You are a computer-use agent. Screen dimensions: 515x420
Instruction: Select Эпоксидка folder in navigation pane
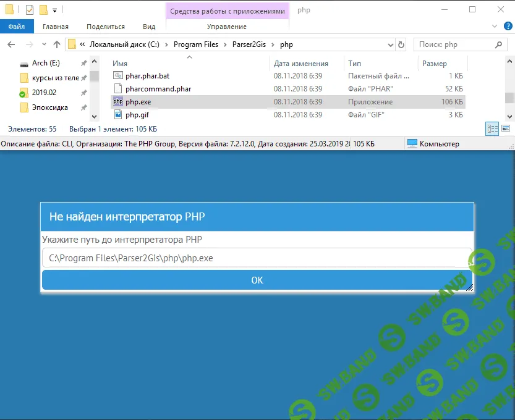(50, 107)
